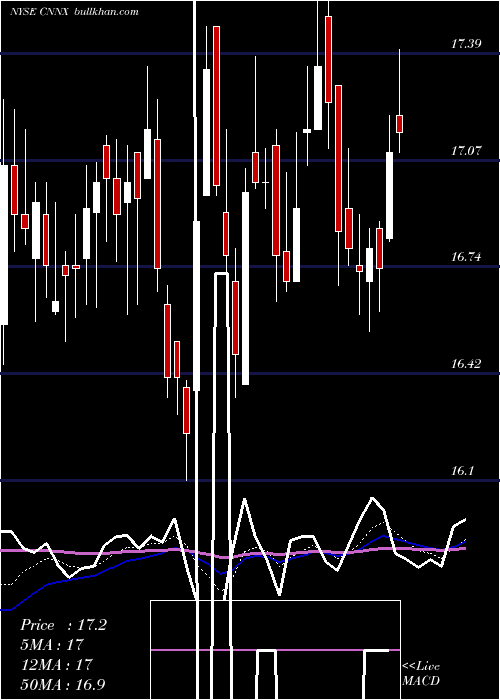Click the 16.42 price level label
This screenshot has width=500, height=700.
tap(466, 364)
